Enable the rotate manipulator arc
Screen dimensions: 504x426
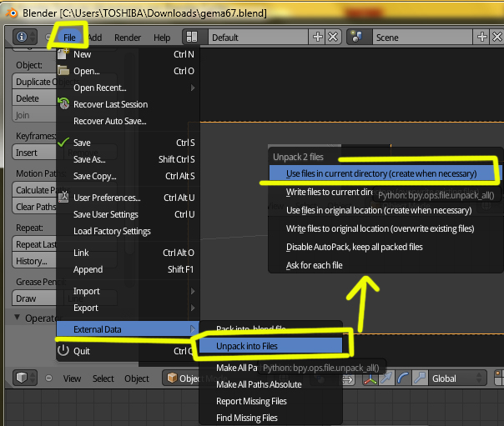403,378
